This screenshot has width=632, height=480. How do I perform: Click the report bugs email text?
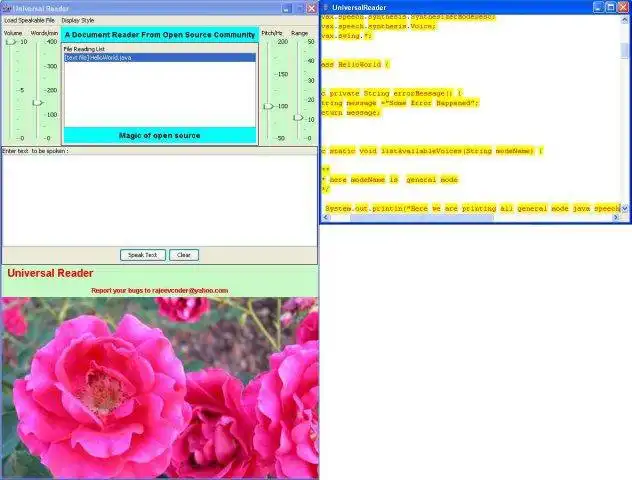tap(160, 291)
